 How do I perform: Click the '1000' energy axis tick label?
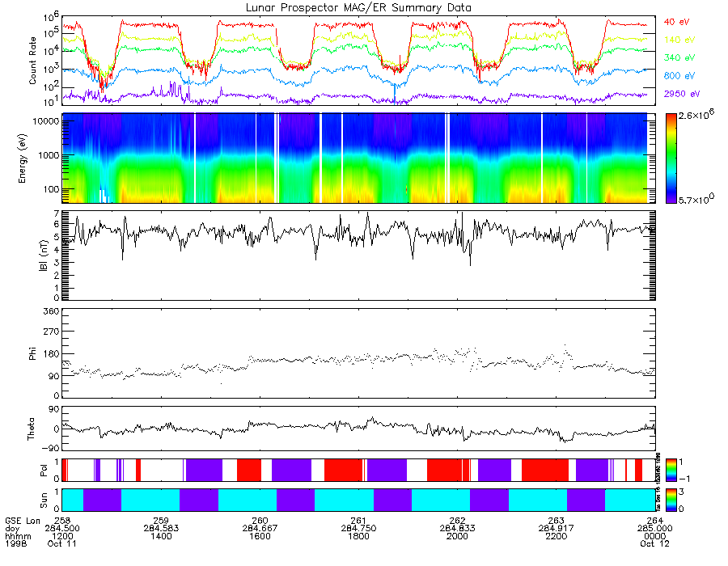pyautogui.click(x=49, y=155)
